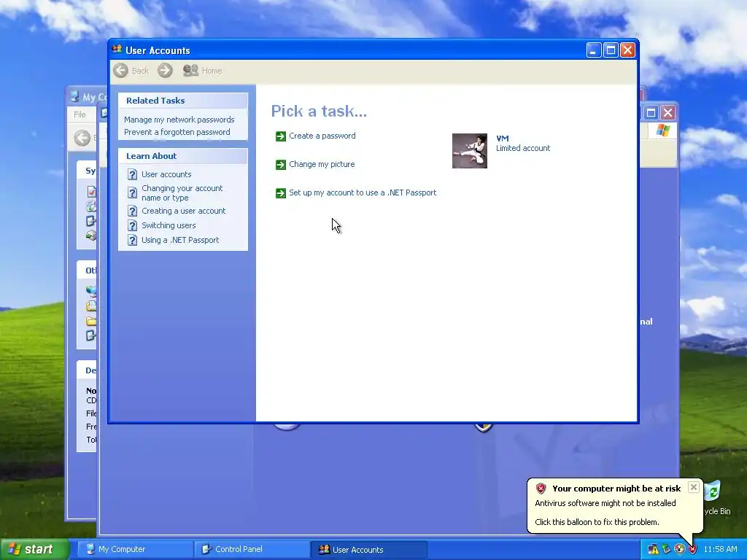Click the round colorful tray icon

(x=680, y=550)
